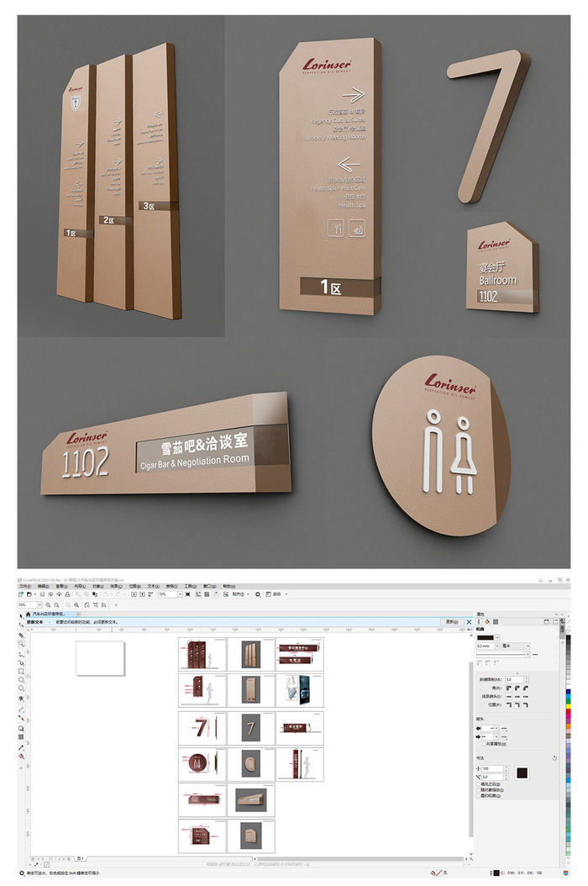This screenshot has width=588, height=886.
Task: Open the Fill tab in properties docker
Action: click(x=487, y=621)
